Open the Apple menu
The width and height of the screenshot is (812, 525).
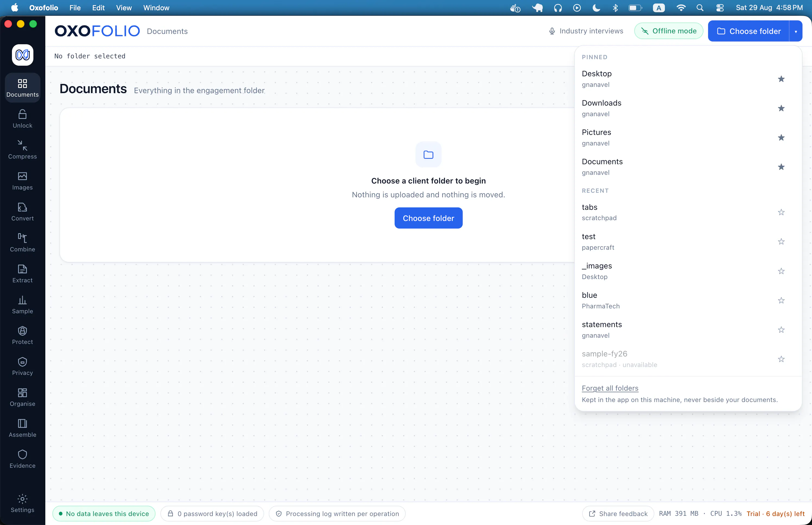click(15, 8)
